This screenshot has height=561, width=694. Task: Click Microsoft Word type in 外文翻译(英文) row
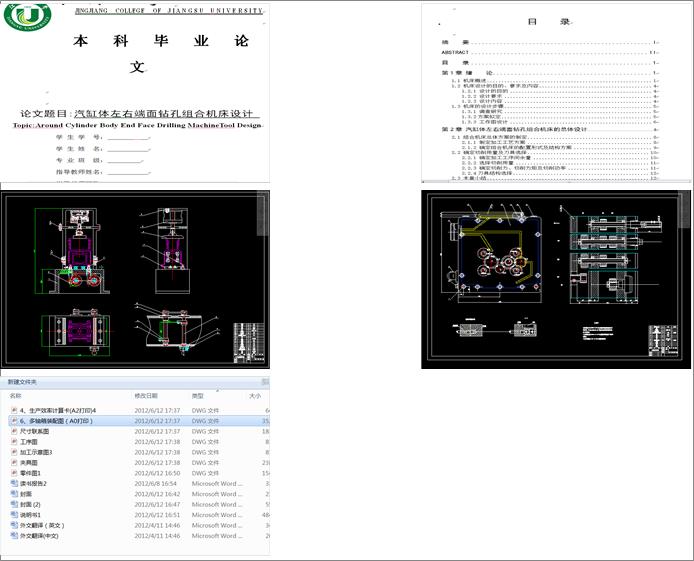[217, 525]
